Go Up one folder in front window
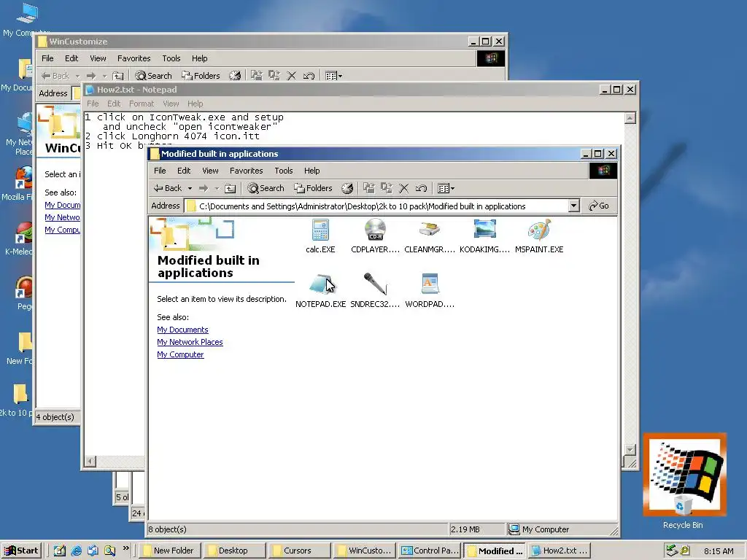The width and height of the screenshot is (747, 560). pyautogui.click(x=230, y=189)
